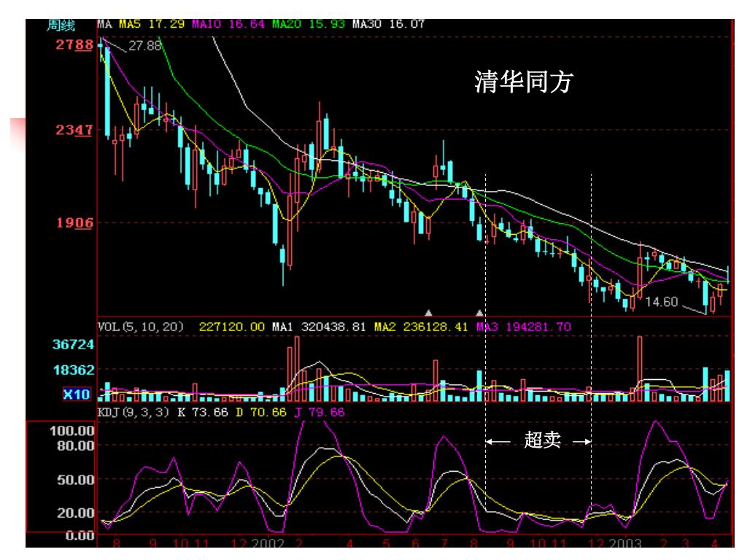Screen dimensions: 747x560
Task: Click the 2788 price axis label
Action: 74,44
